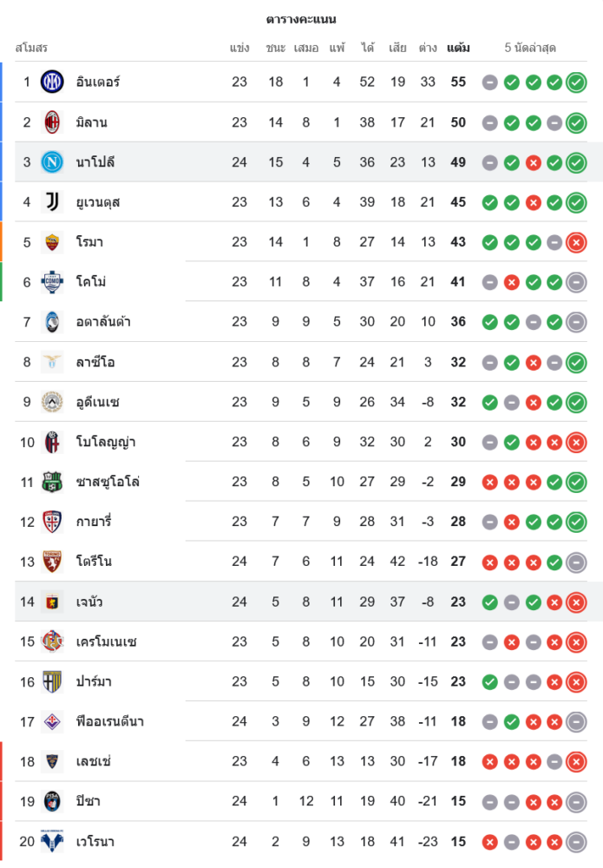Open the อินเตอร์ team name link

[98, 82]
